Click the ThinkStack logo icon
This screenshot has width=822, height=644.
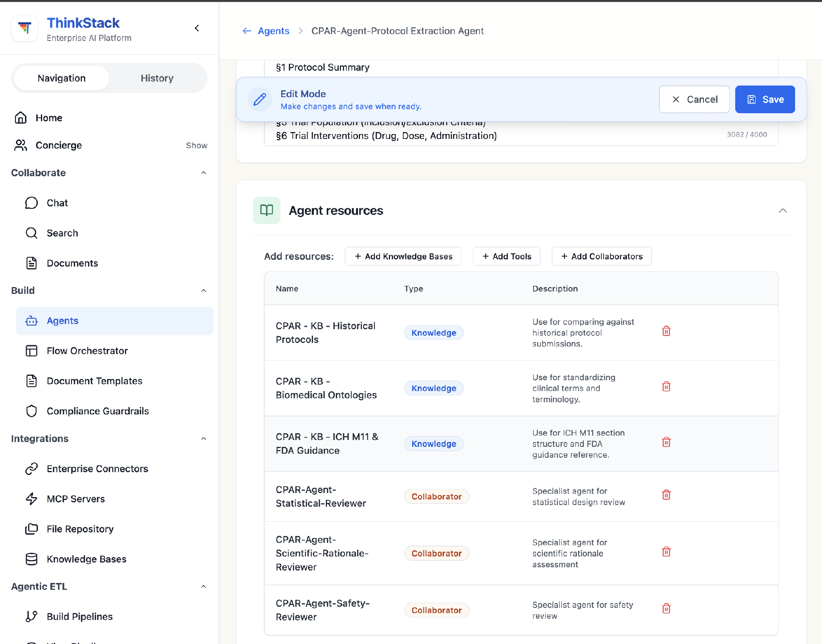(x=25, y=29)
